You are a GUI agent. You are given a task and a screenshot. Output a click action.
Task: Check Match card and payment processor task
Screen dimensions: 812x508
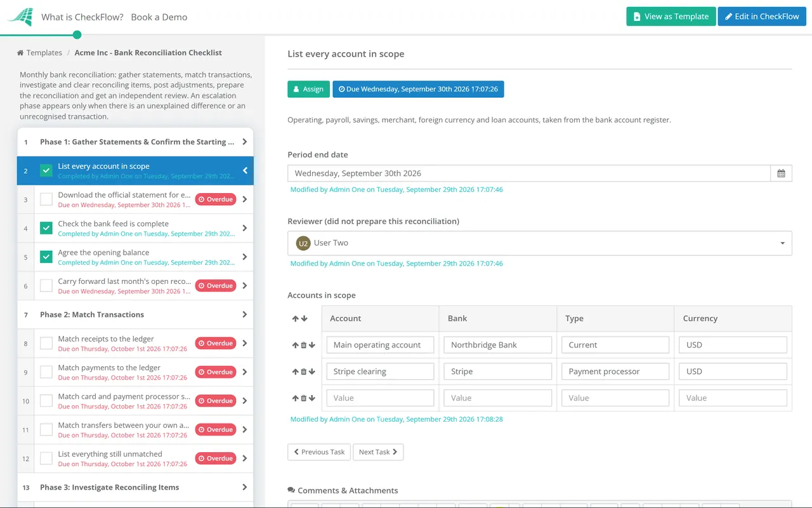46,401
